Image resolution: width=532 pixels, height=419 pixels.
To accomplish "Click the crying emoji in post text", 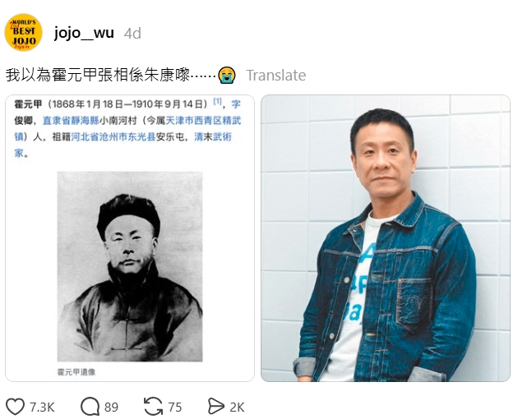I will click(x=227, y=76).
